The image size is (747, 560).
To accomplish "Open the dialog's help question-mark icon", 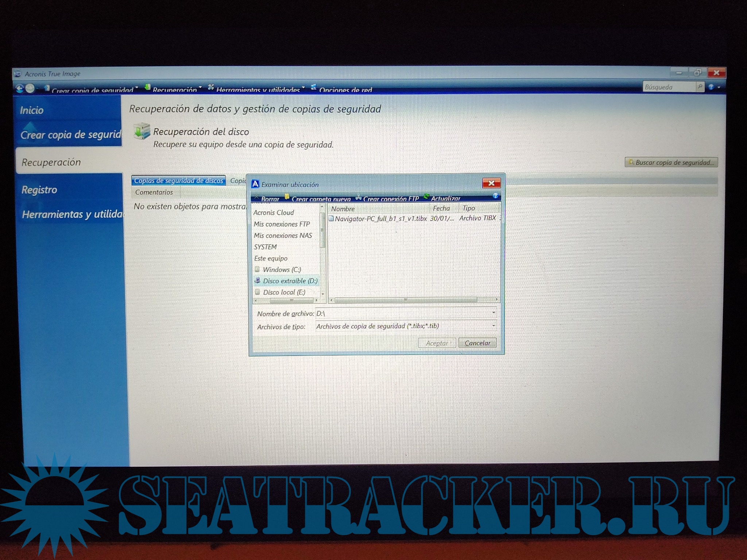I will 495,196.
